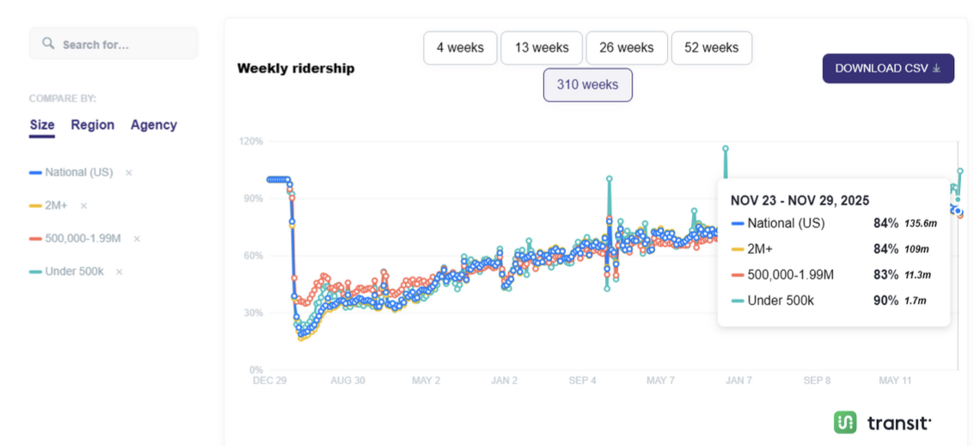The image size is (980, 447).
Task: Click the tooltip row 'National (US)'
Action: pyautogui.click(x=834, y=223)
